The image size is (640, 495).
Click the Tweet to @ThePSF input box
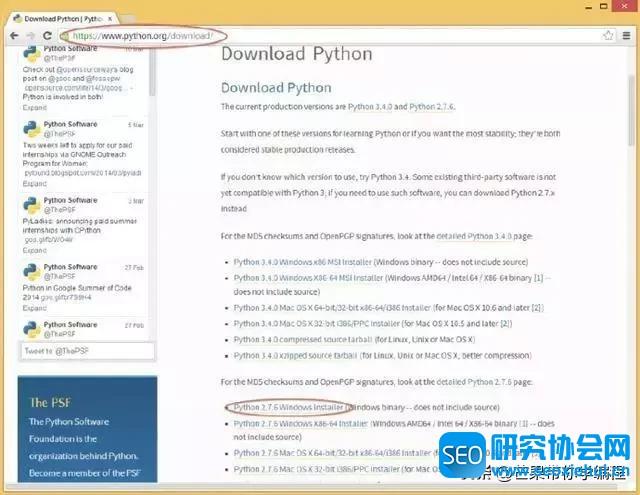[x=87, y=351]
